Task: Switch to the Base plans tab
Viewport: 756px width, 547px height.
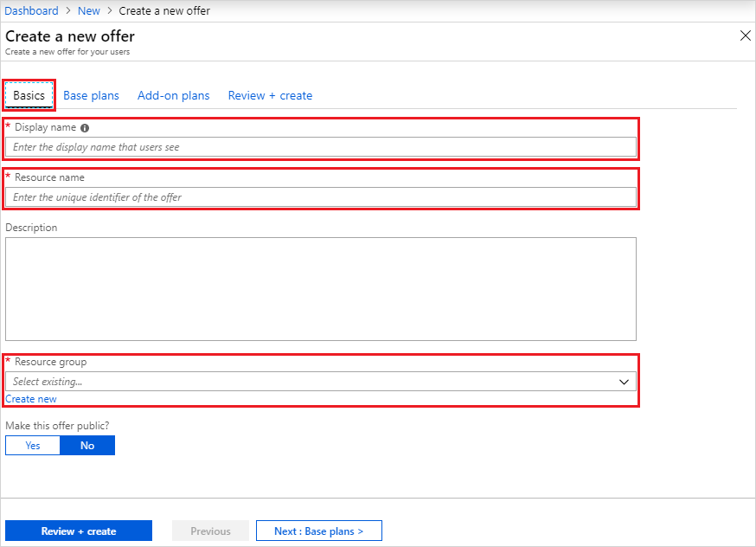Action: coord(91,95)
